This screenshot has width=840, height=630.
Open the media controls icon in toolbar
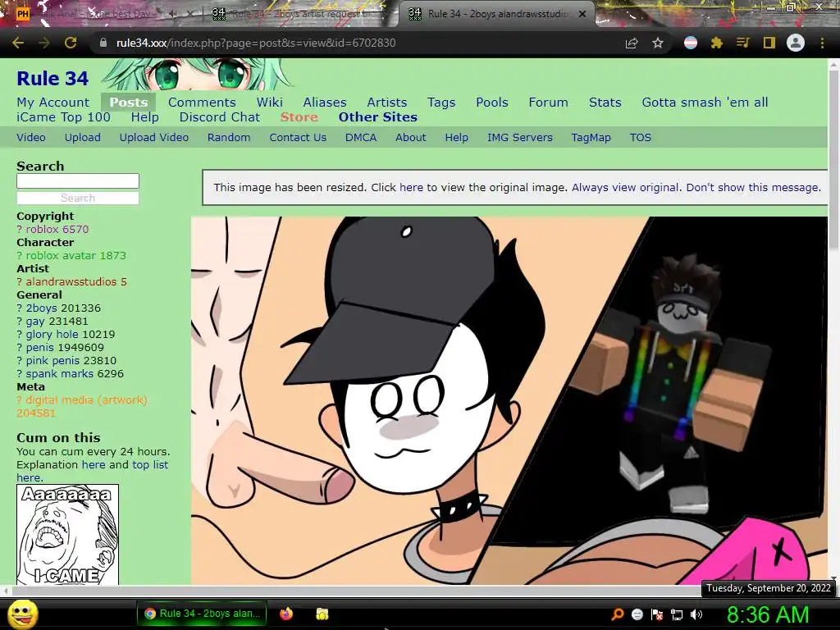pos(742,43)
